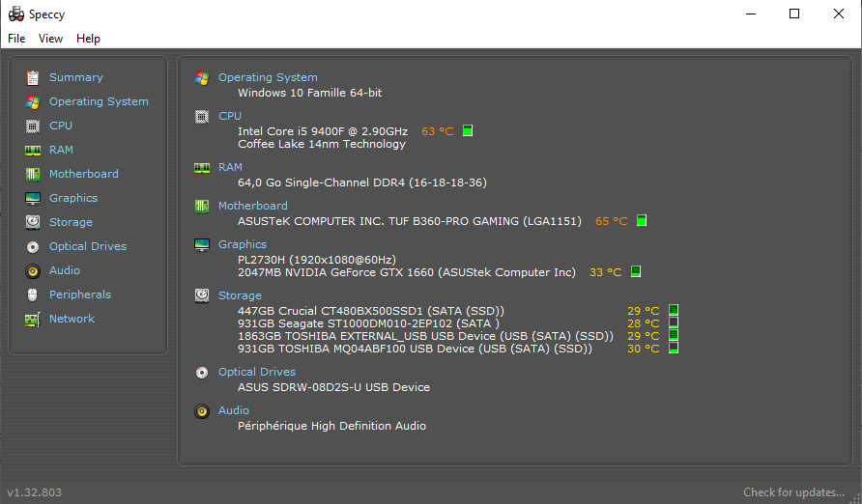
Task: Click the Seagate drive temperature indicator icon
Action: tap(674, 322)
